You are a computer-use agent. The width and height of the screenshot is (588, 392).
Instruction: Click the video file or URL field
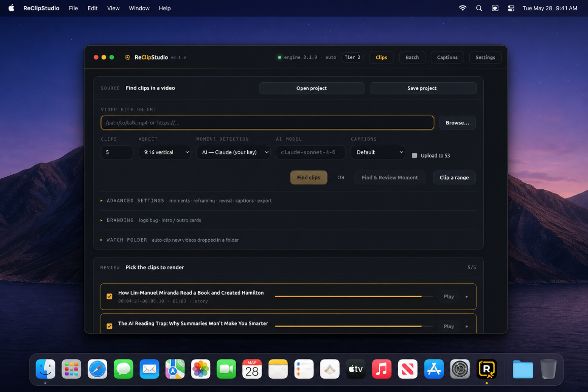pyautogui.click(x=268, y=123)
